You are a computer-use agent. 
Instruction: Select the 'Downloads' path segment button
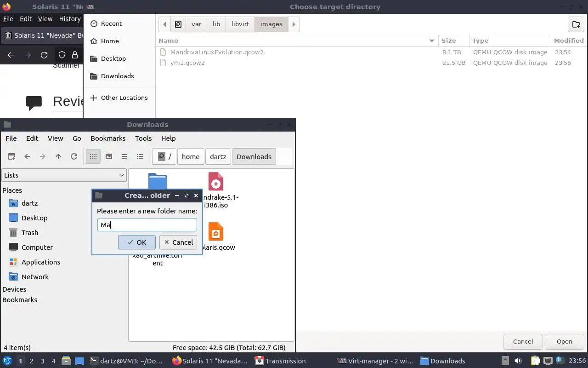[x=254, y=156]
